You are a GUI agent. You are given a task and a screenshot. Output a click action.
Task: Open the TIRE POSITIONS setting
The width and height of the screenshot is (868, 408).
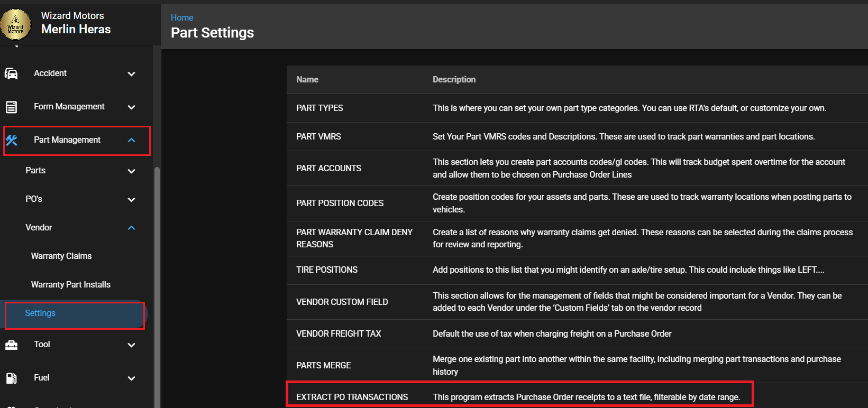tap(327, 270)
